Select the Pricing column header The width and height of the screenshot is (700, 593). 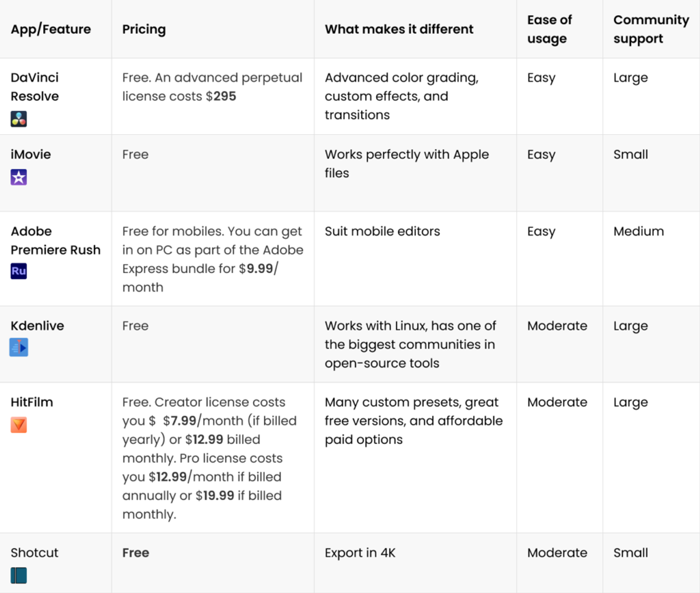[144, 29]
